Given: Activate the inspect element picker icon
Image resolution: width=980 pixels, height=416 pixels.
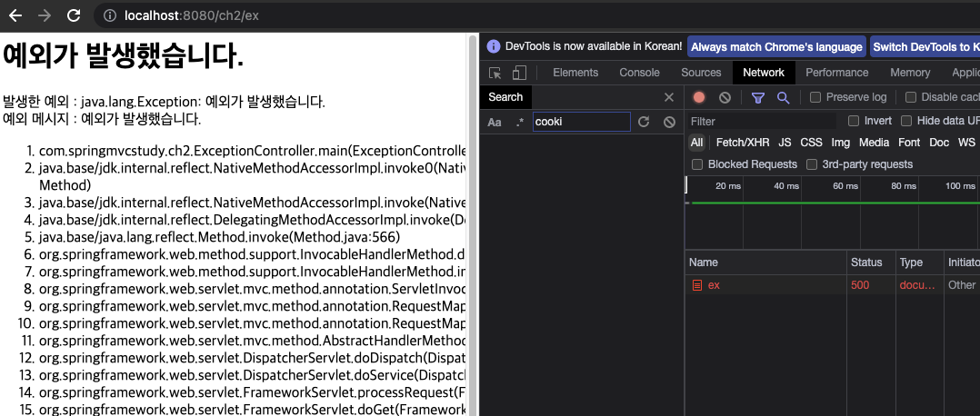Looking at the screenshot, I should point(495,73).
